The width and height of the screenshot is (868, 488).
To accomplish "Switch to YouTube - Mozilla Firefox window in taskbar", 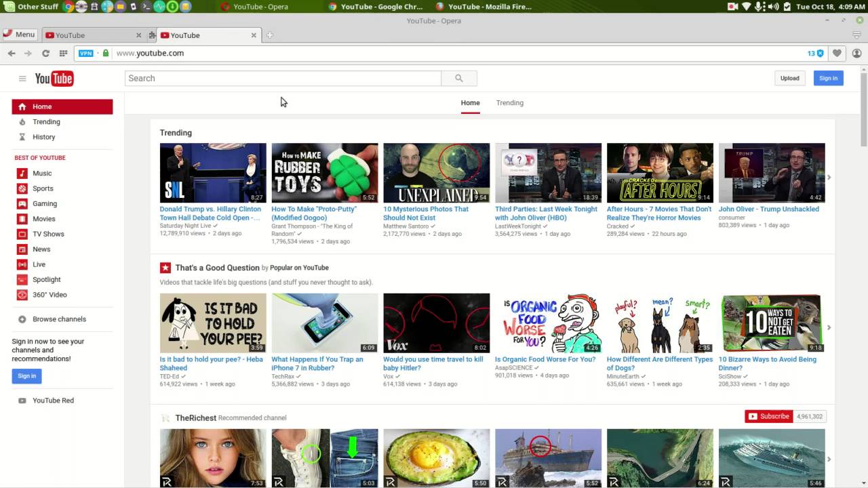I will 483,7.
